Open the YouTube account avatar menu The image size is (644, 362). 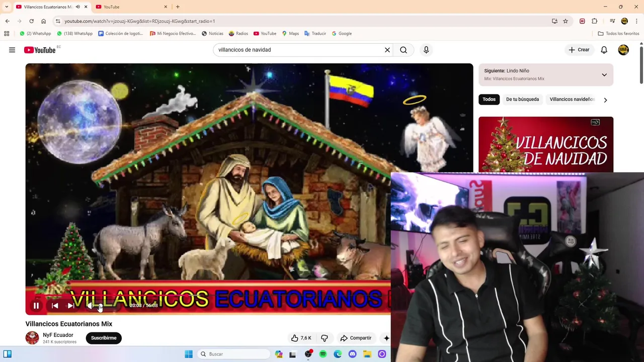[623, 50]
